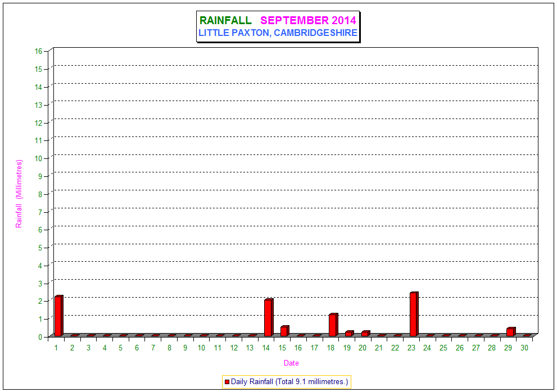This screenshot has width=557, height=392.
Task: Select the rainfall bar for date 14
Action: 269,317
